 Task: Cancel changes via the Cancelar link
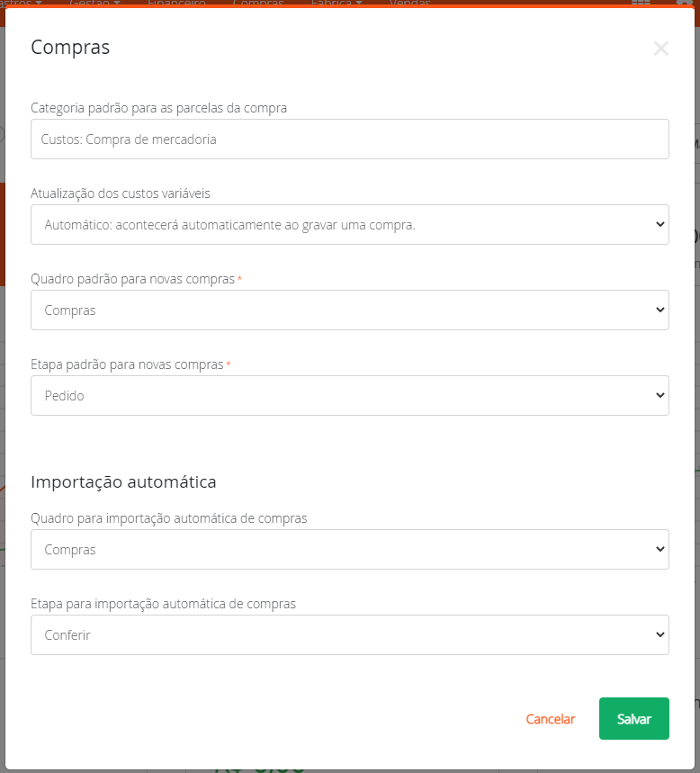click(550, 719)
